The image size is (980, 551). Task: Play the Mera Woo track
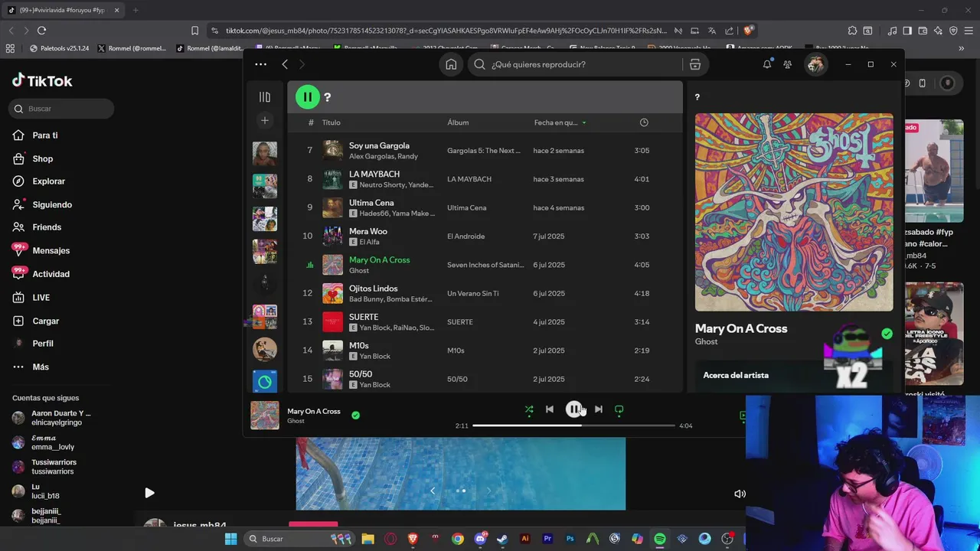click(x=485, y=236)
